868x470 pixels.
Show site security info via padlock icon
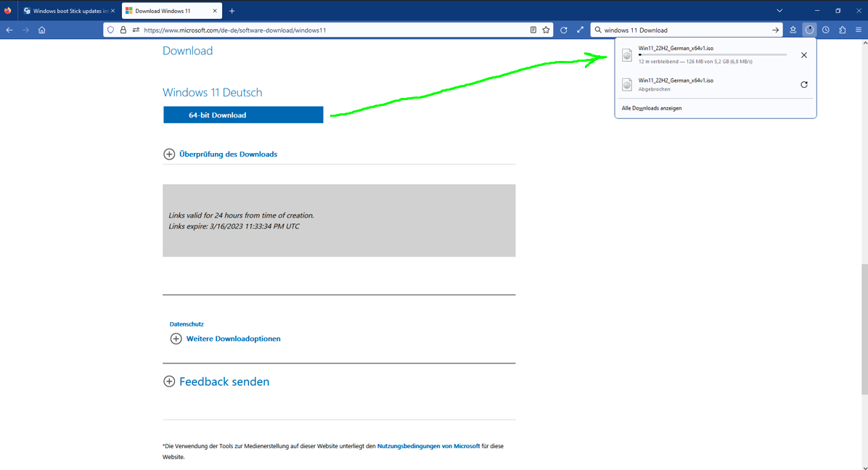[x=123, y=30]
